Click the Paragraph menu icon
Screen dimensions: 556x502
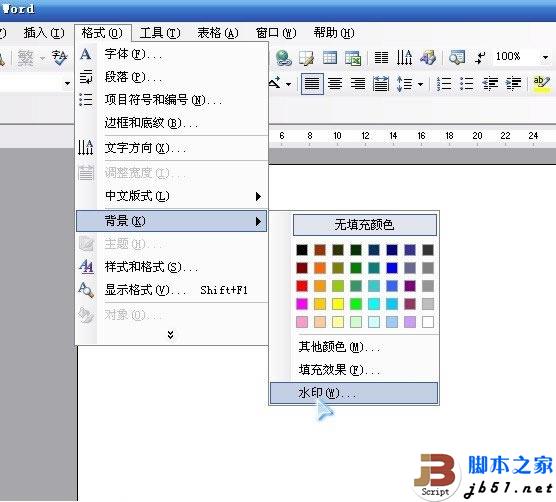pyautogui.click(x=85, y=77)
